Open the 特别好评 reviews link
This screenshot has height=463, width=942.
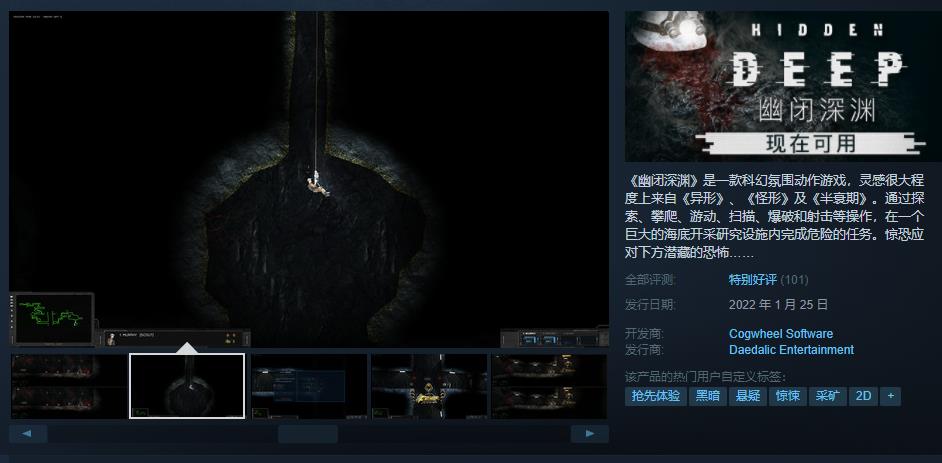pos(753,280)
